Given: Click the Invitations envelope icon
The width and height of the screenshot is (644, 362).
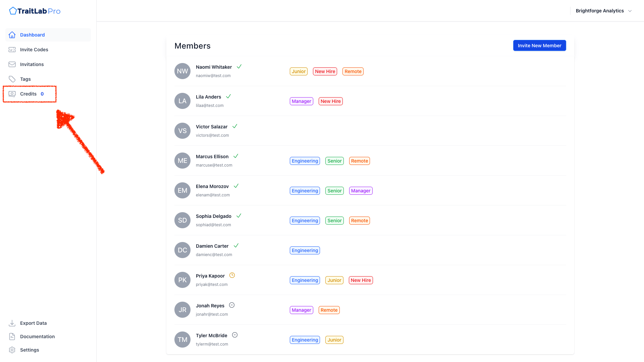Looking at the screenshot, I should tap(12, 64).
